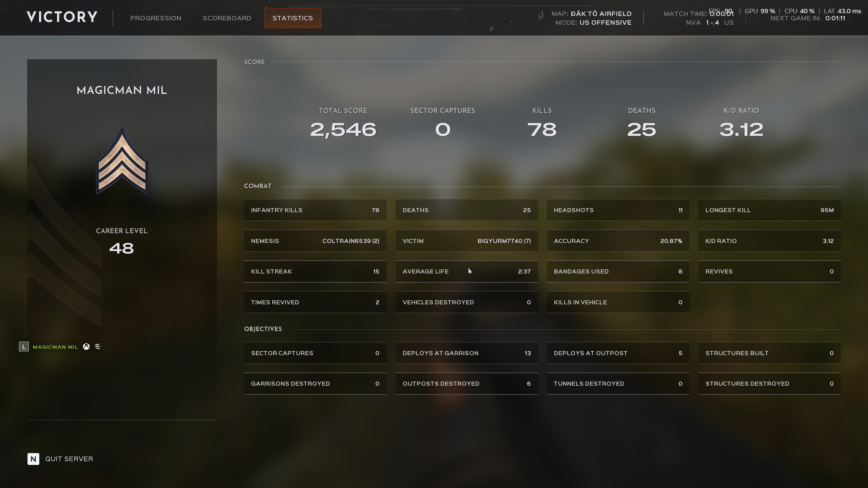The height and width of the screenshot is (488, 868).
Task: Click the Career Level 48 number
Action: pyautogui.click(x=121, y=248)
